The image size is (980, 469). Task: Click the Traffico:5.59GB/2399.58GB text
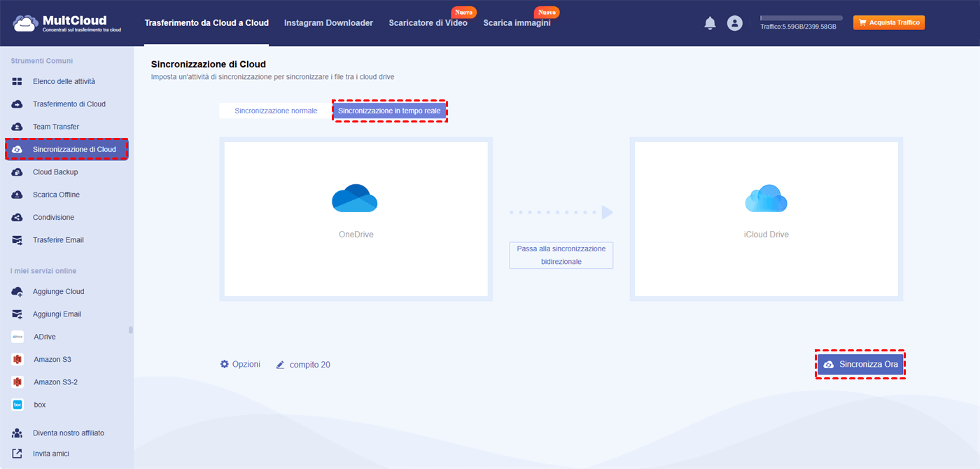point(798,27)
